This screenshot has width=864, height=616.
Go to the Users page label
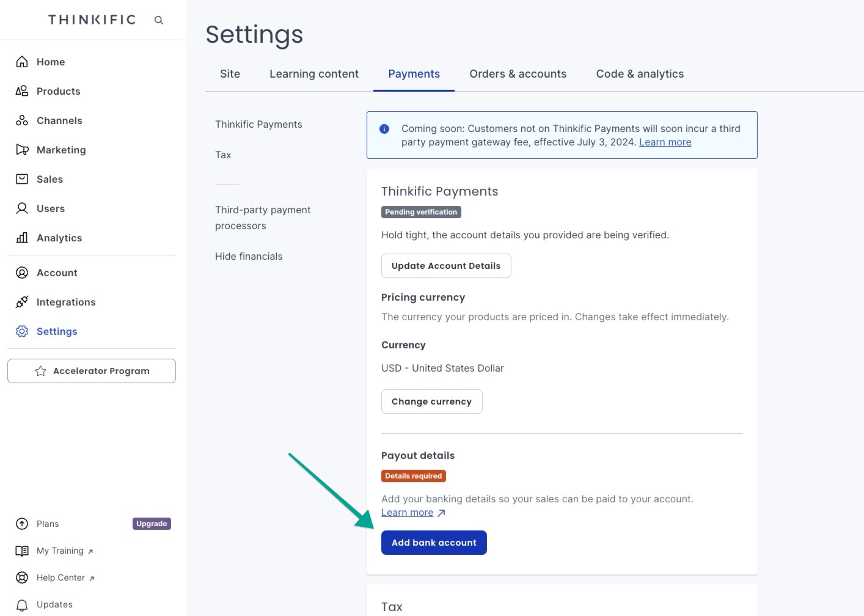pos(51,208)
